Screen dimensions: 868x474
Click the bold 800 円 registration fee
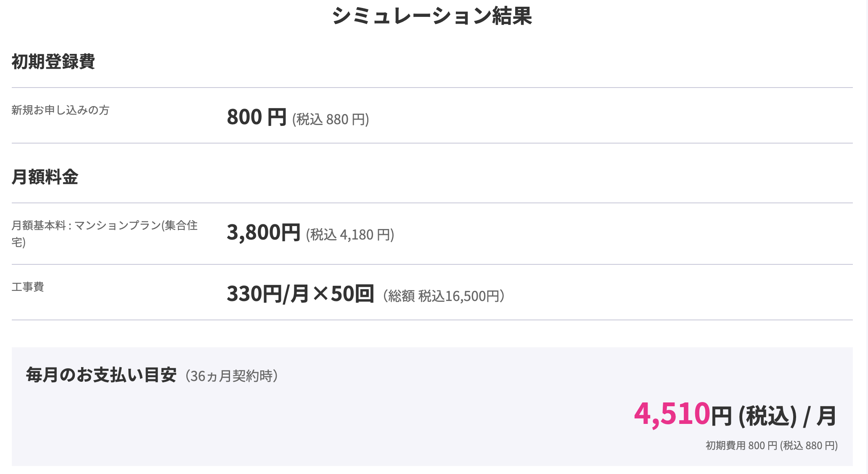tap(257, 117)
